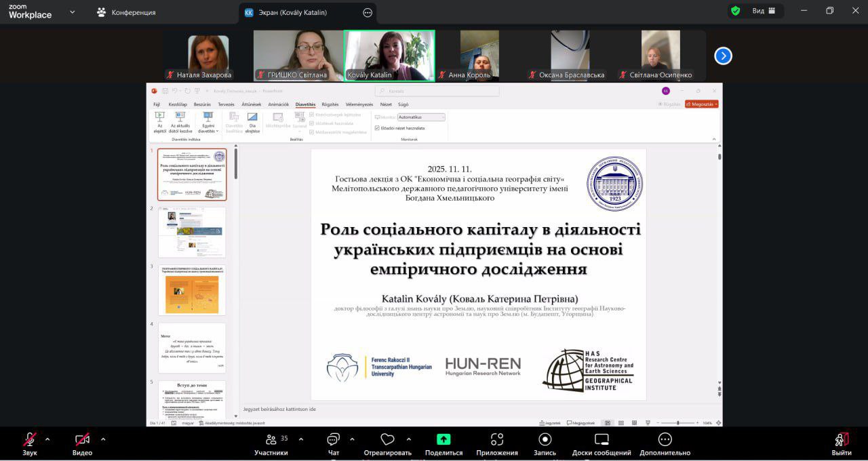The image size is (868, 461).
Task: Leave meeting with the Выйти button
Action: pyautogui.click(x=841, y=440)
